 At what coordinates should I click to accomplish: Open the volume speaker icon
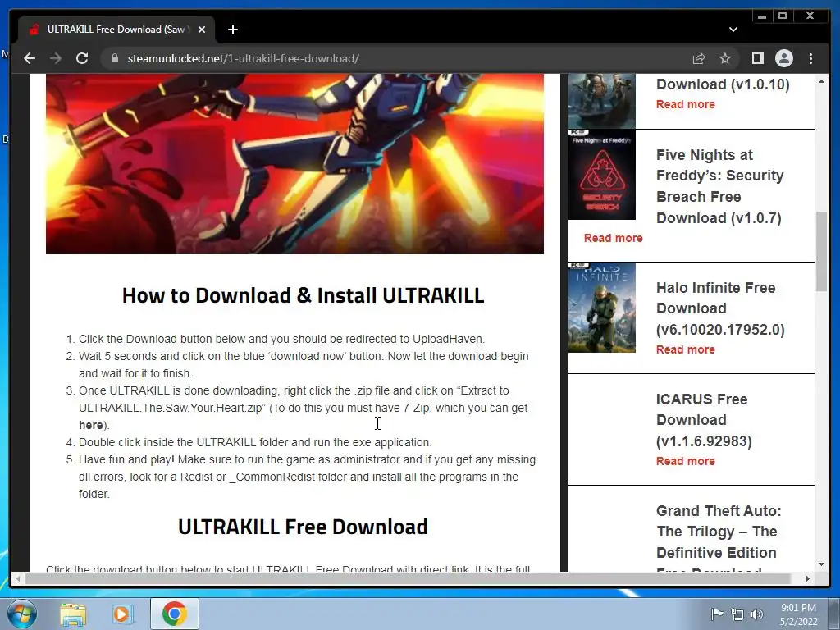coord(757,614)
